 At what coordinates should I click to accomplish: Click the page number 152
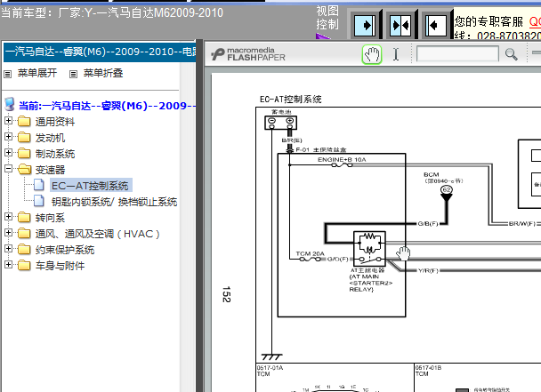pos(226,294)
